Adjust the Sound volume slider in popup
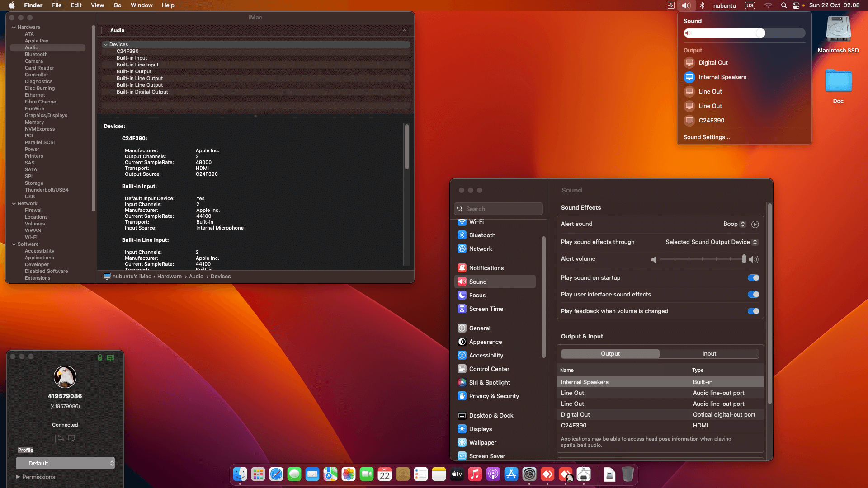Image resolution: width=868 pixels, height=488 pixels. 744,33
